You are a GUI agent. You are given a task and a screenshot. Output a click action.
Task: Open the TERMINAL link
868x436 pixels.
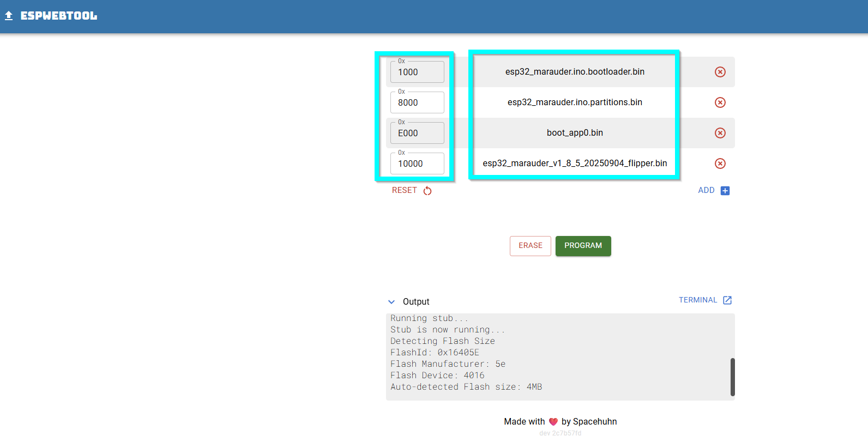[697, 300]
